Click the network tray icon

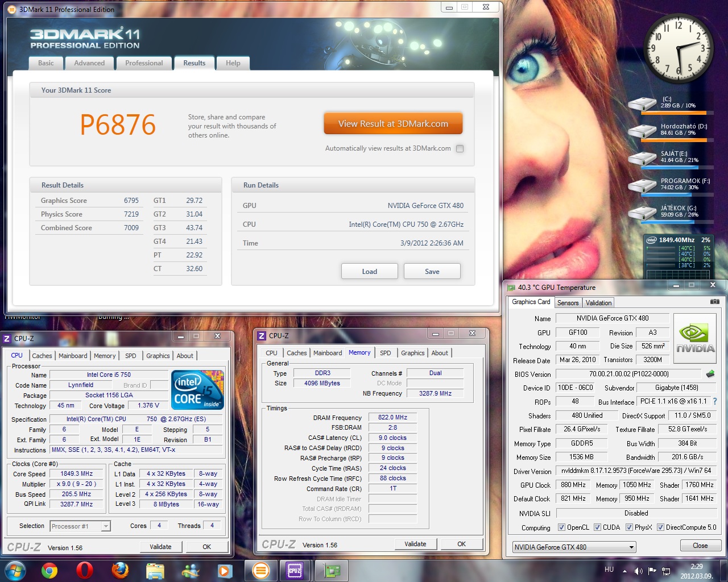(x=666, y=571)
